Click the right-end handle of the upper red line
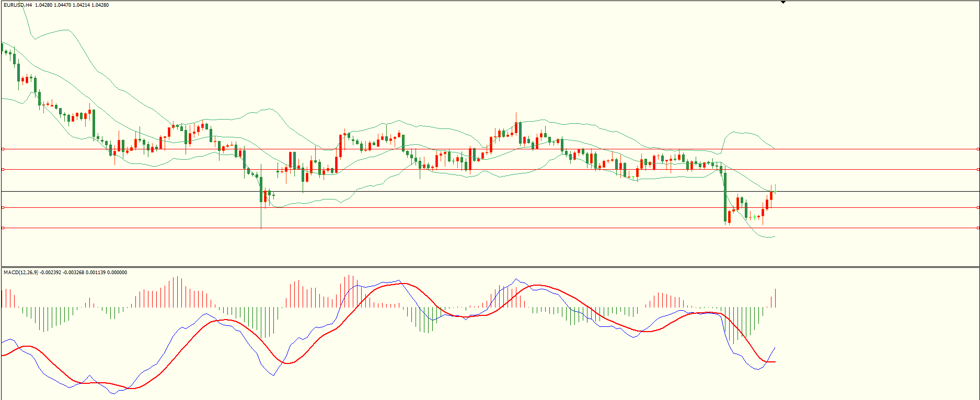Screen dimensions: 980x400 click(977, 170)
